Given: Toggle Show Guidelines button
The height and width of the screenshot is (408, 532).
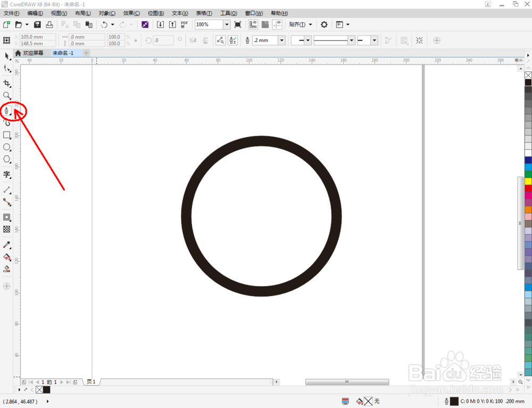Looking at the screenshot, I should [x=278, y=25].
